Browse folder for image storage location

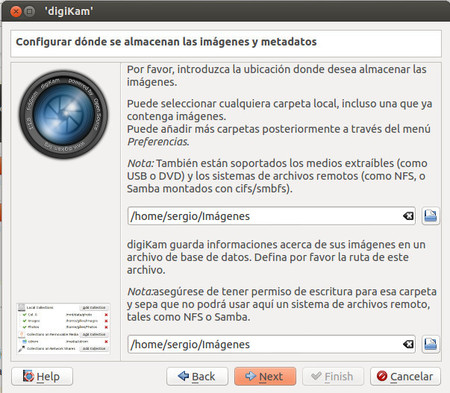tap(430, 216)
